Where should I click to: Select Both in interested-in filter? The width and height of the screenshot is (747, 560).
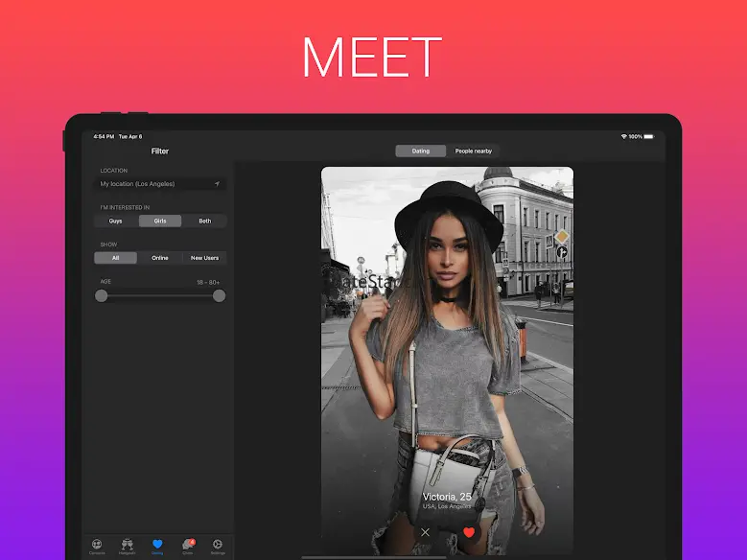pos(204,221)
